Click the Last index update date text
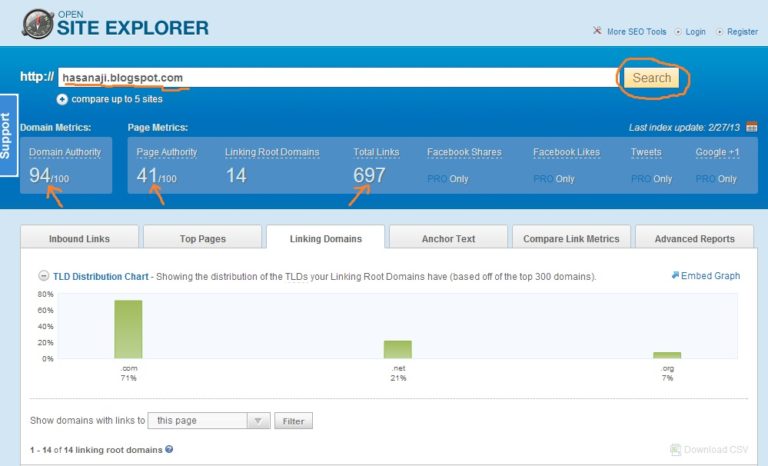 coord(684,127)
